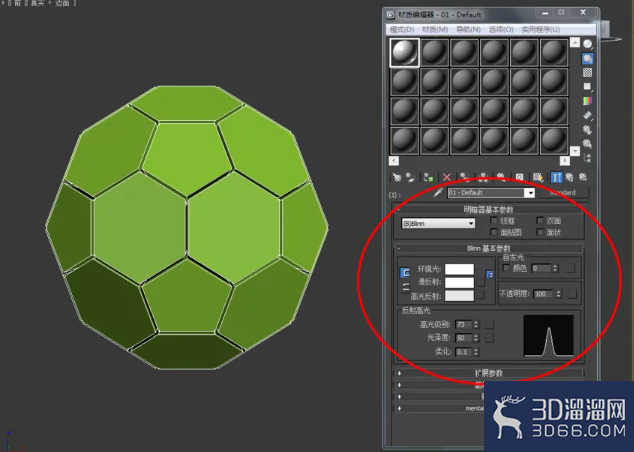
Task: Pick material with the eyedropper icon
Action: click(x=437, y=193)
